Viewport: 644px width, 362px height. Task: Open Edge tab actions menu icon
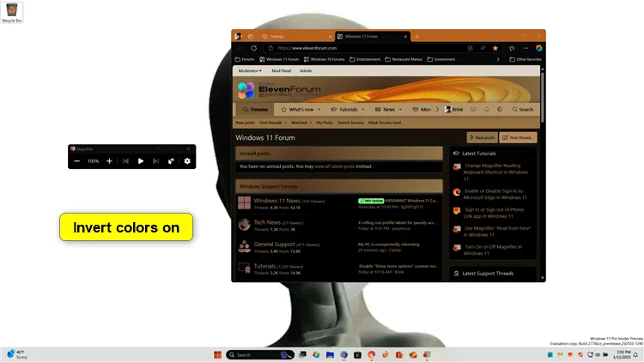251,37
